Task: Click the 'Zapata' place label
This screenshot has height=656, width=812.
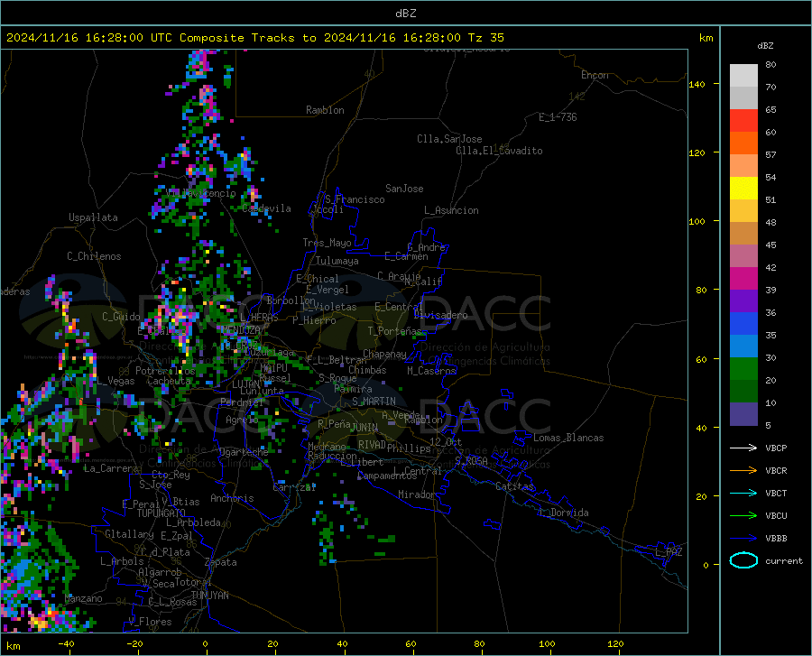Action: (221, 562)
